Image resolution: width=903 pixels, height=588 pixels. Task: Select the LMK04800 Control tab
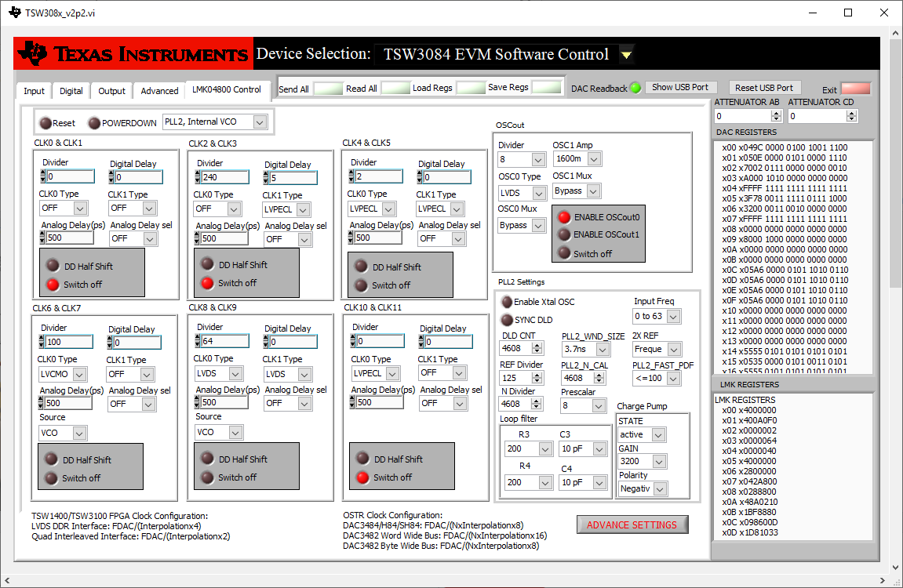pos(227,89)
